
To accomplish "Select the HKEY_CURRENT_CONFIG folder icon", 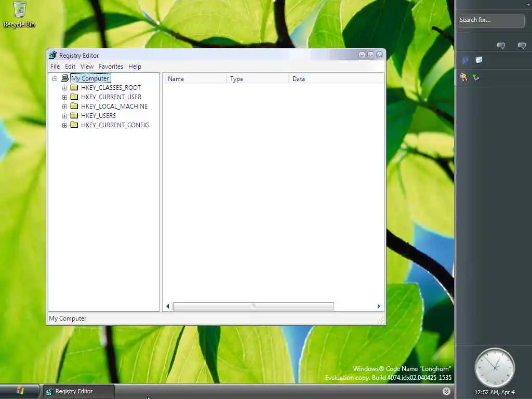I will pos(74,125).
